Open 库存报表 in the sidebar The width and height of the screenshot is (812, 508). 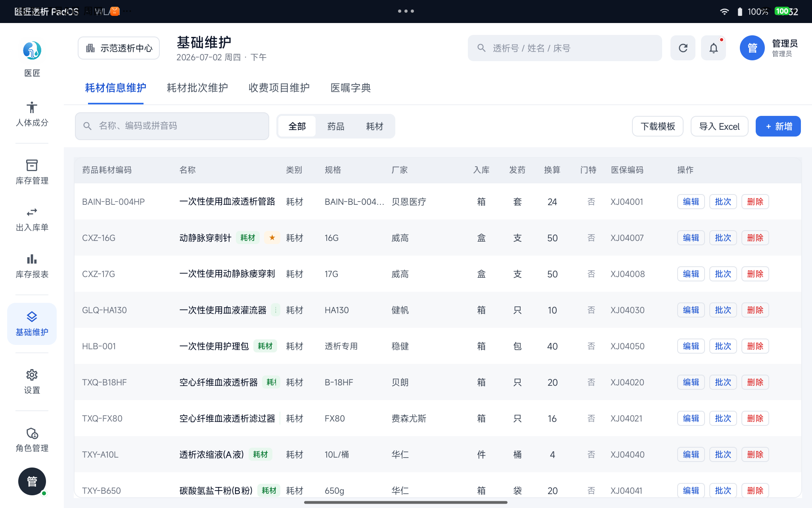point(32,266)
